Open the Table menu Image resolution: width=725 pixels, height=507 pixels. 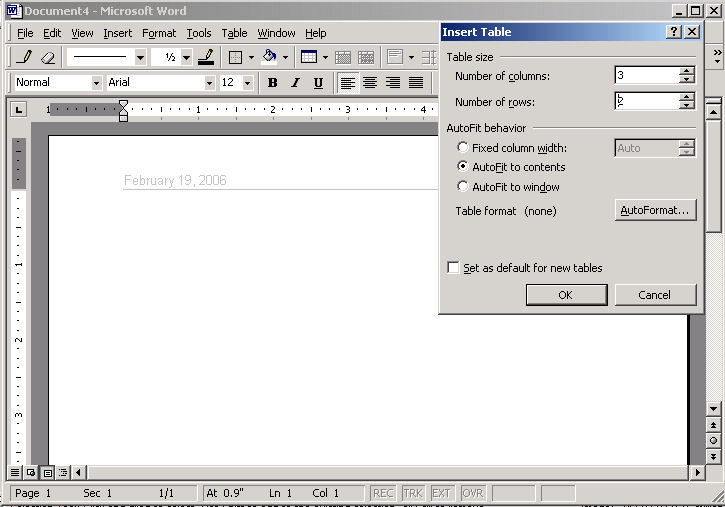234,33
